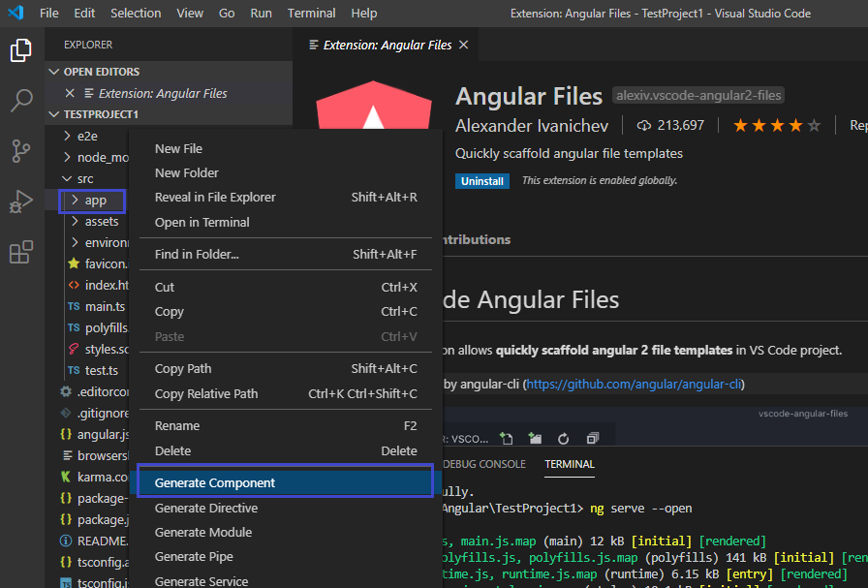868x588 pixels.
Task: Click the Uninstall button for Angular Files
Action: [481, 180]
